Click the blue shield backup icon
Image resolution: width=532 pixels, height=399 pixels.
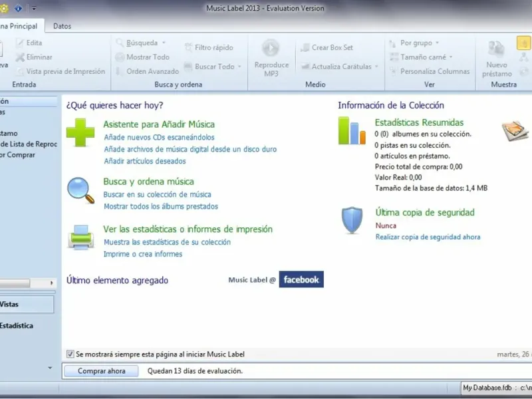352,220
